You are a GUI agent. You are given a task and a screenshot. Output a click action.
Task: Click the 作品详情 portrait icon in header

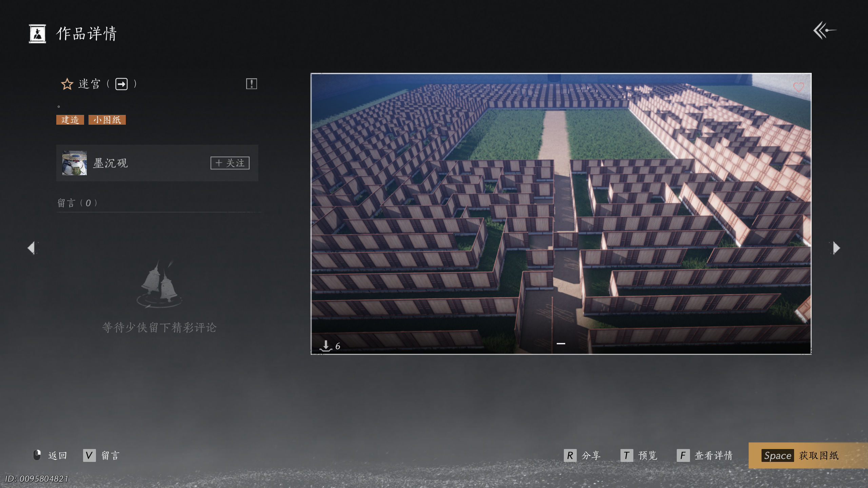(37, 34)
